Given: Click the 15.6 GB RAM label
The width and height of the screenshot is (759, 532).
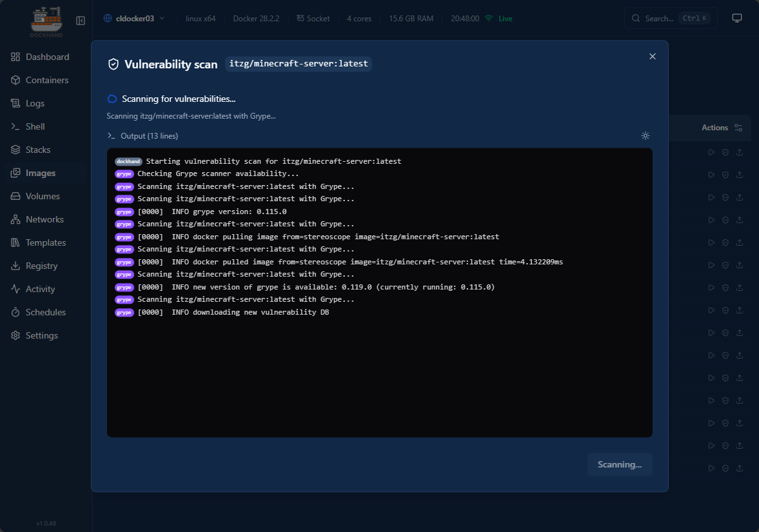Looking at the screenshot, I should click(x=411, y=19).
